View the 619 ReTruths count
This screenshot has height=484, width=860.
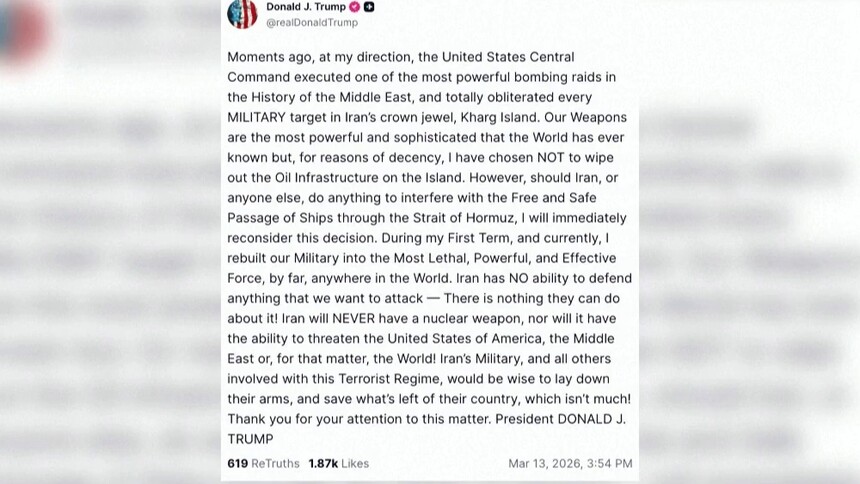pyautogui.click(x=263, y=463)
